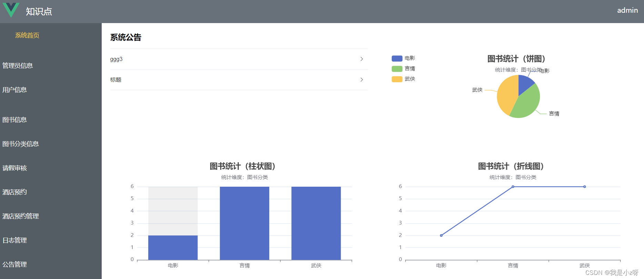644x279 pixels.
Task: Open 酒店预约 in the sidebar
Action: (14, 192)
